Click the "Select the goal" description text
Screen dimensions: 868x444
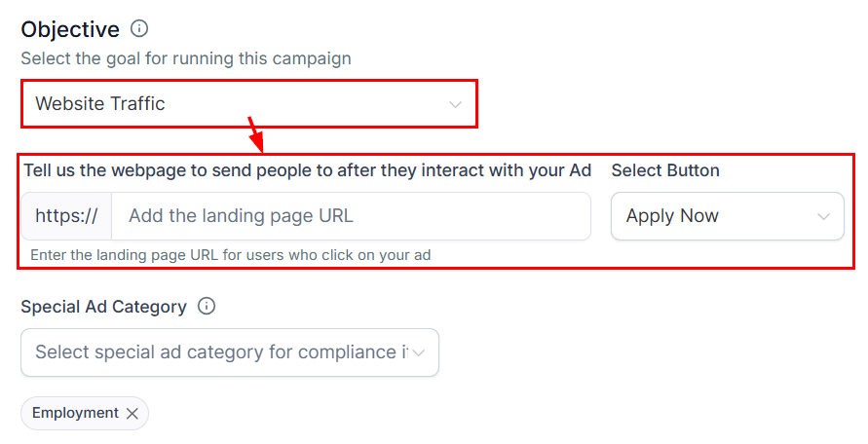coord(186,58)
